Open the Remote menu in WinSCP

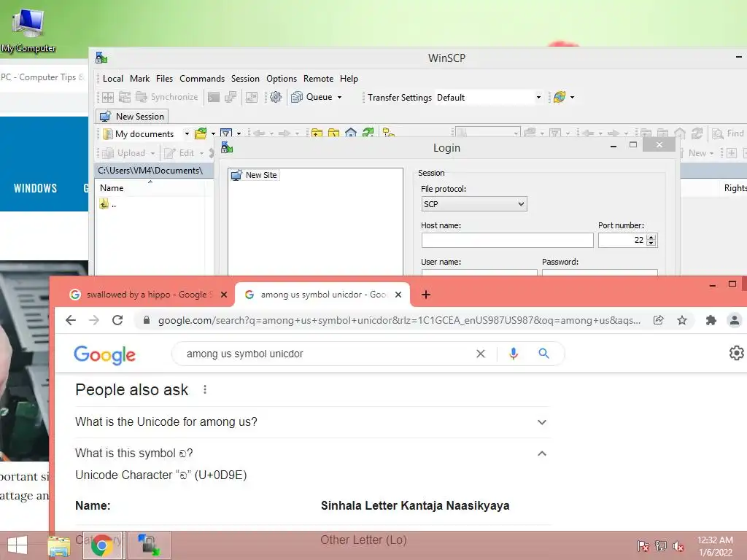tap(318, 79)
